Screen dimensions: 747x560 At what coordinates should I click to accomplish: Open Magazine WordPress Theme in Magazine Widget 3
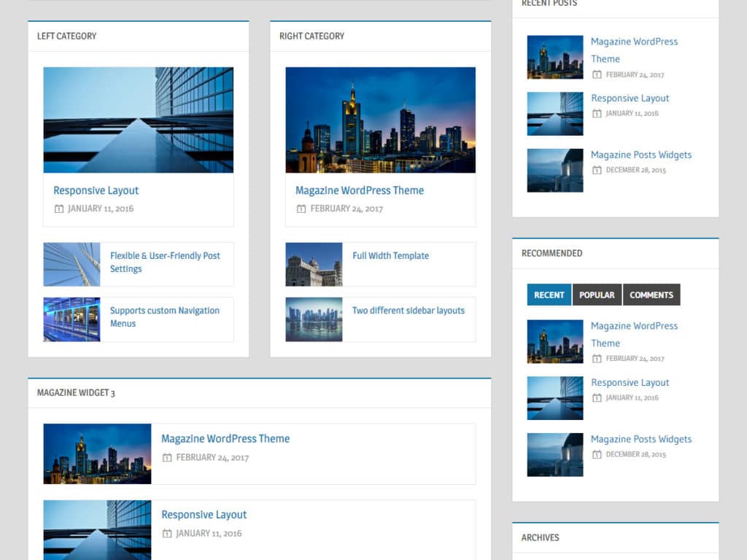click(x=225, y=438)
